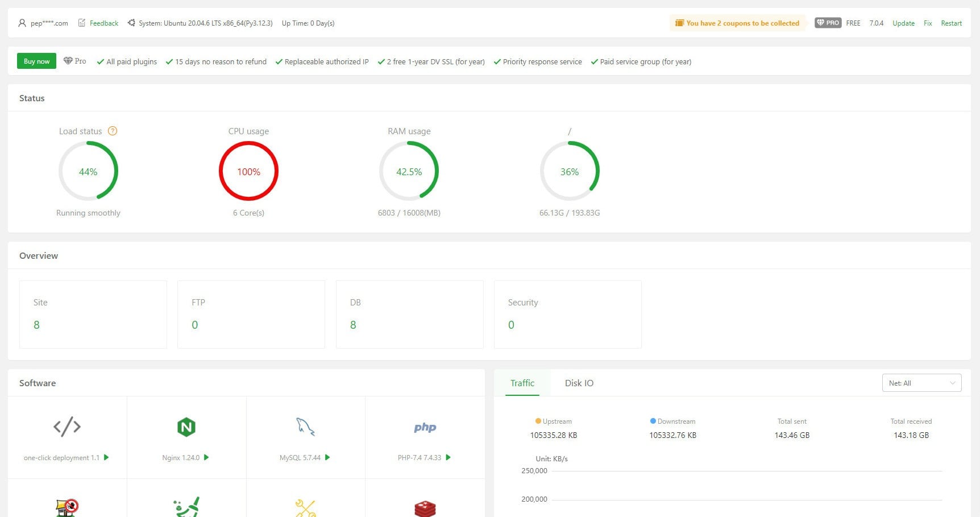Toggle the Downstream legend in traffic chart

pyautogui.click(x=672, y=421)
